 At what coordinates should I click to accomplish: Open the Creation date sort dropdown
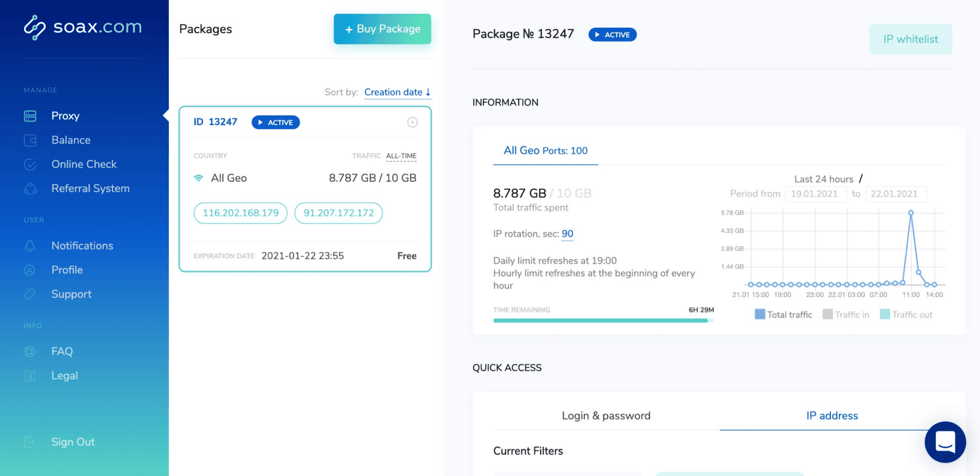397,92
